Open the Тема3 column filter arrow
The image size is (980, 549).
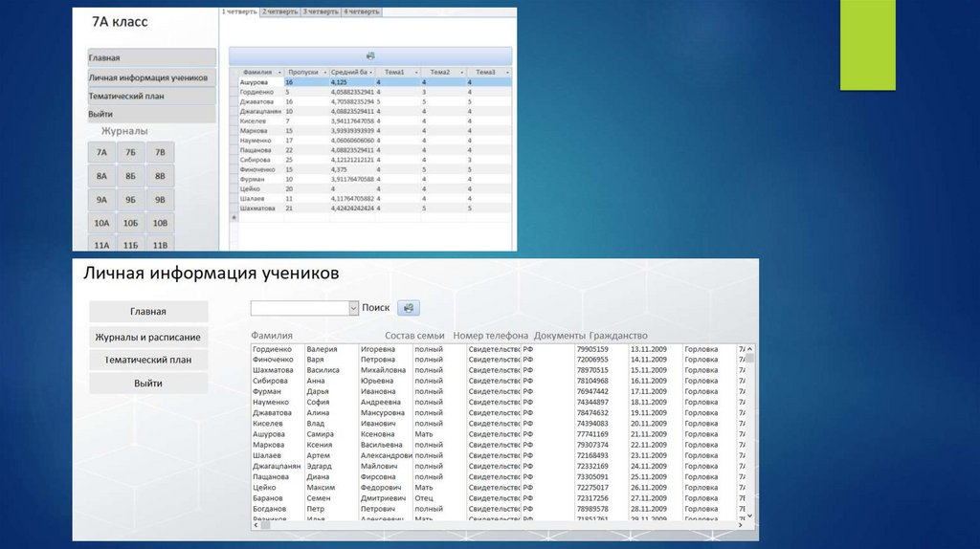[x=507, y=73]
